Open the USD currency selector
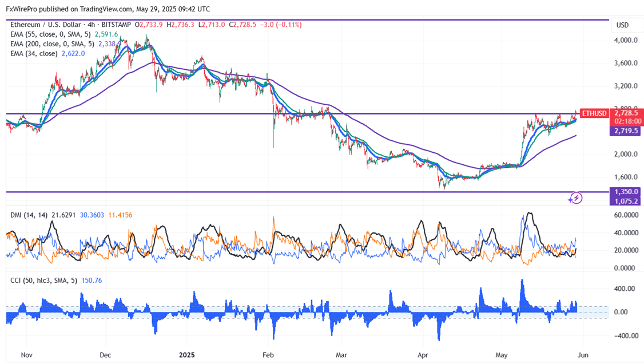Screen dimensions: 644x363 (x=622, y=25)
